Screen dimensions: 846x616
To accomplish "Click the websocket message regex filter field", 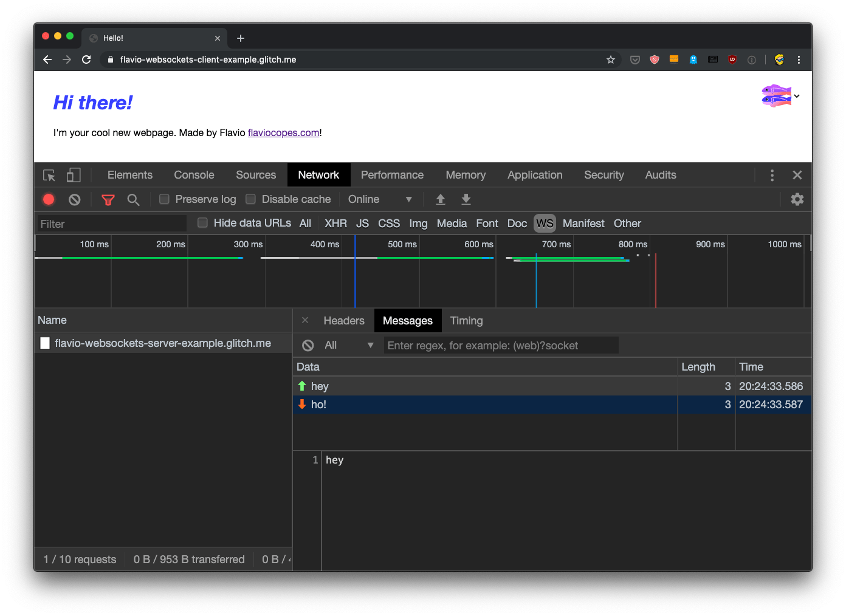I will click(x=501, y=345).
